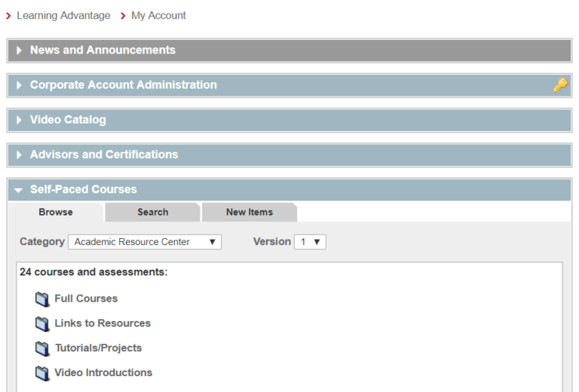
Task: Click red chevron before My Account
Action: click(x=123, y=16)
